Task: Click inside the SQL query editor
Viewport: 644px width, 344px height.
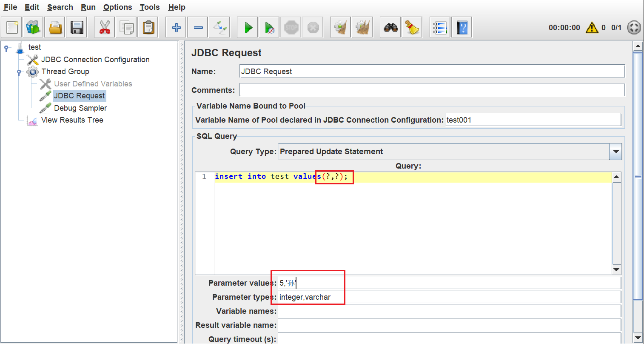Action: tap(413, 224)
